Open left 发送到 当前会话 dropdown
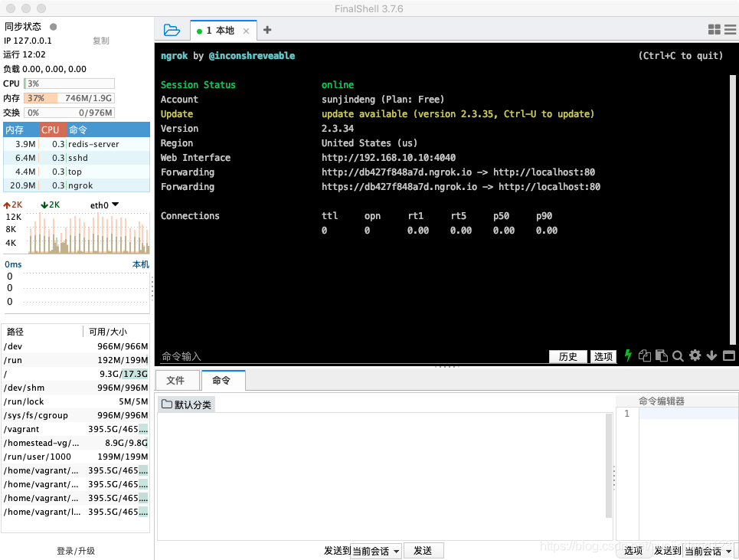This screenshot has width=739, height=560. pyautogui.click(x=374, y=551)
